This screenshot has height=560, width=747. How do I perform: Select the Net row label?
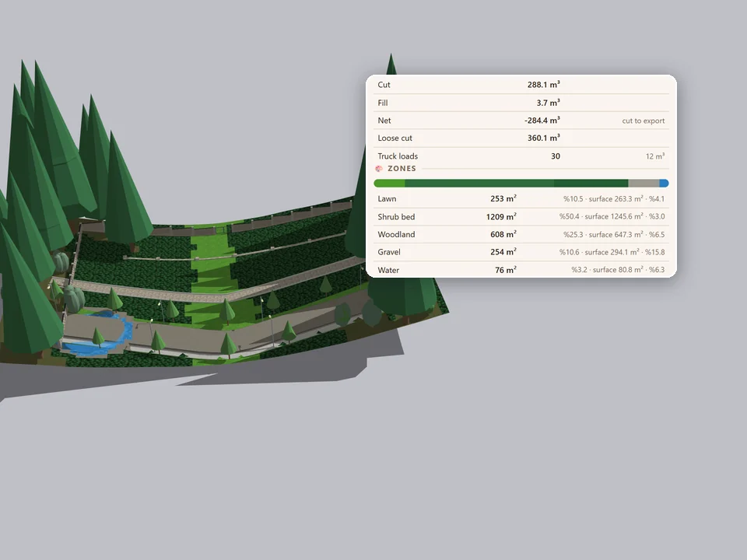[384, 121]
